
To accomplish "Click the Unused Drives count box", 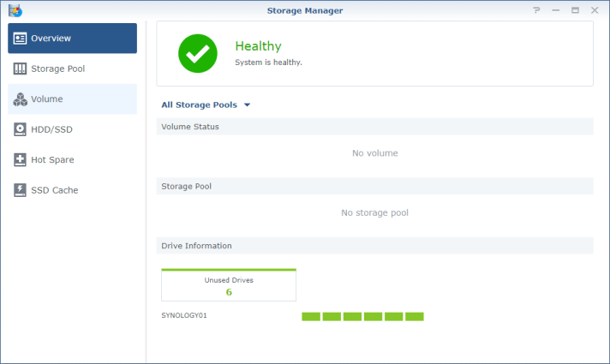I will point(229,285).
